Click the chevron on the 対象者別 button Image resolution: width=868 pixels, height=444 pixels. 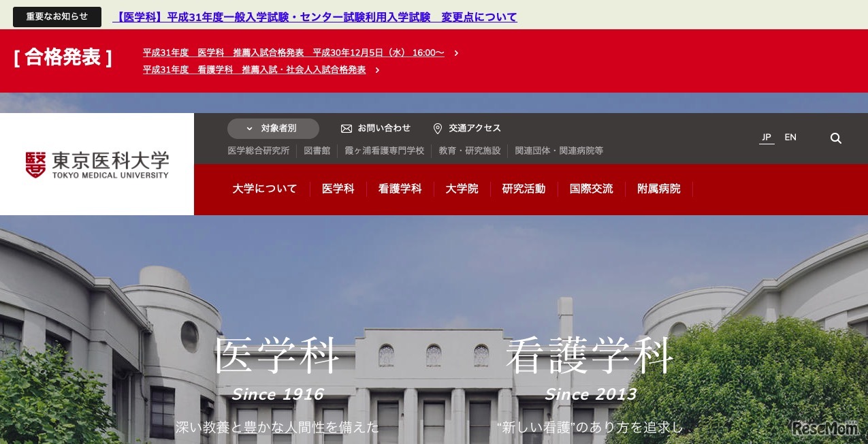pyautogui.click(x=250, y=128)
